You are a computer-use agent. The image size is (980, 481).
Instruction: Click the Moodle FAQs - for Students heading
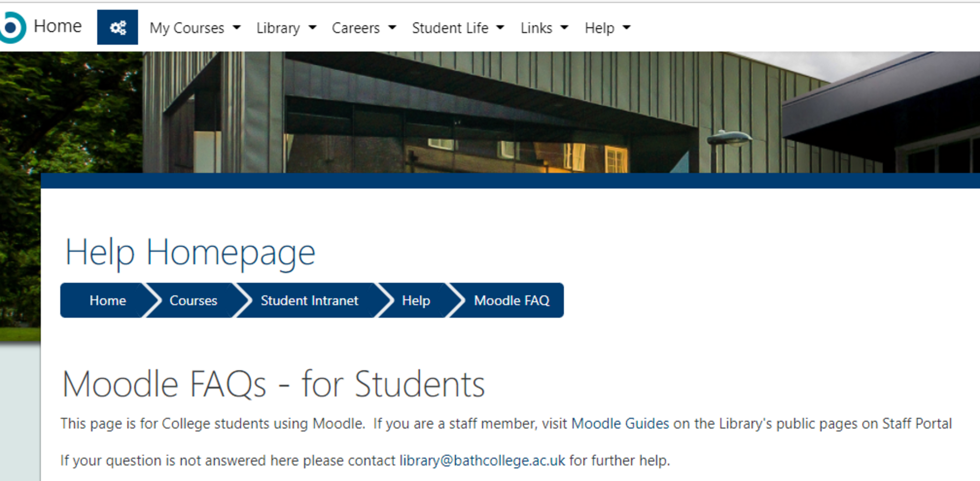(273, 384)
